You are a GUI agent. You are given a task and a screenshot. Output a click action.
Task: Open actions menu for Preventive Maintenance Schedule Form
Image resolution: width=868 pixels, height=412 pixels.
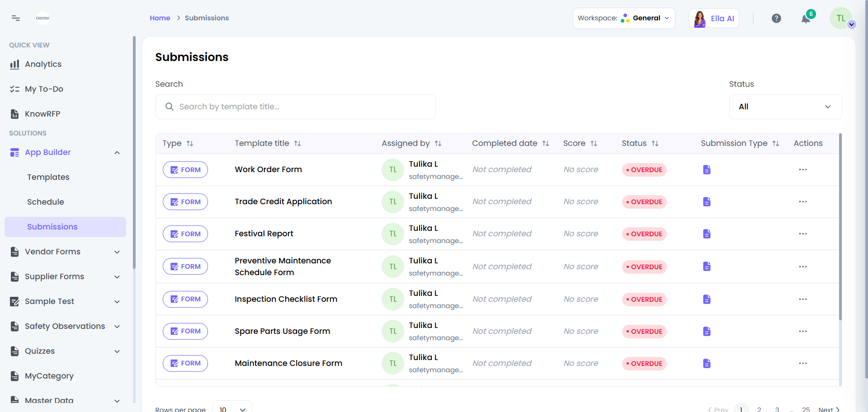pos(803,267)
